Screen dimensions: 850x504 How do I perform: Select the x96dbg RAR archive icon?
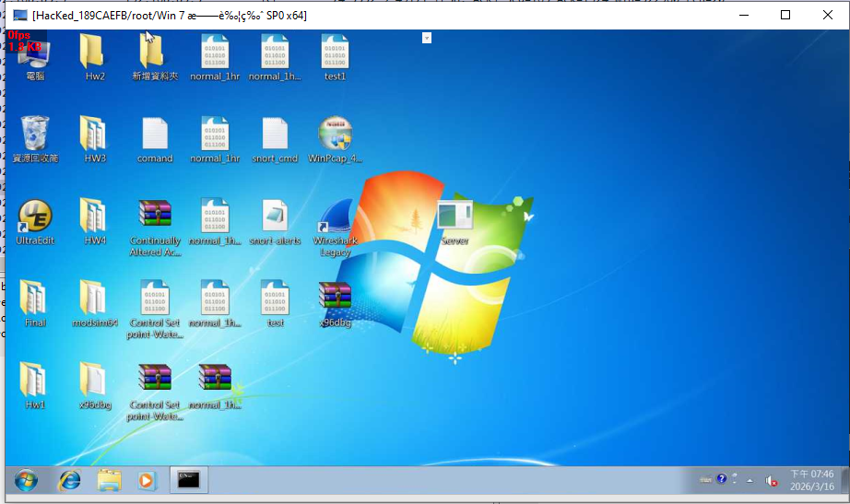pyautogui.click(x=335, y=297)
